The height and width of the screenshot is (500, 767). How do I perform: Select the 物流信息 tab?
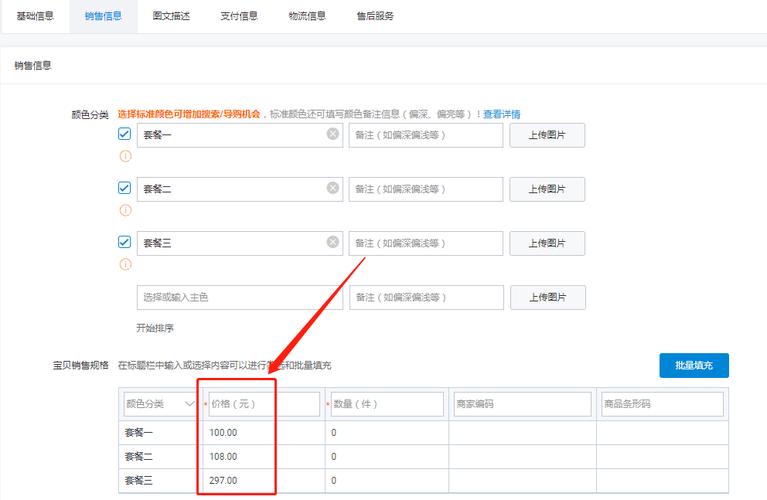(307, 16)
